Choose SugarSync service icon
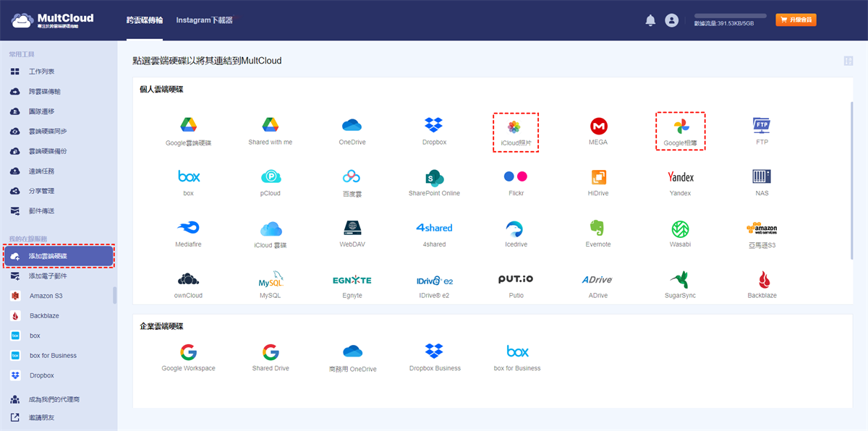The width and height of the screenshot is (868, 431). (681, 286)
